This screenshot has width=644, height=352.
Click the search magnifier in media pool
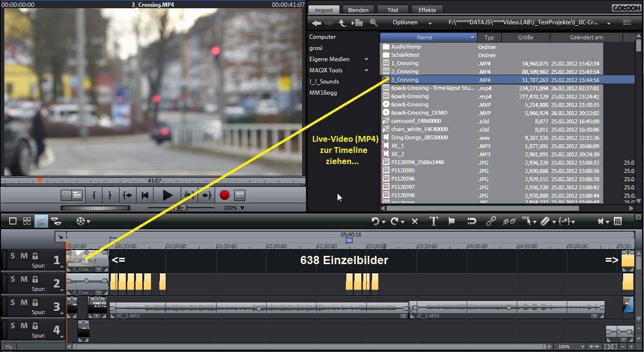pyautogui.click(x=373, y=22)
